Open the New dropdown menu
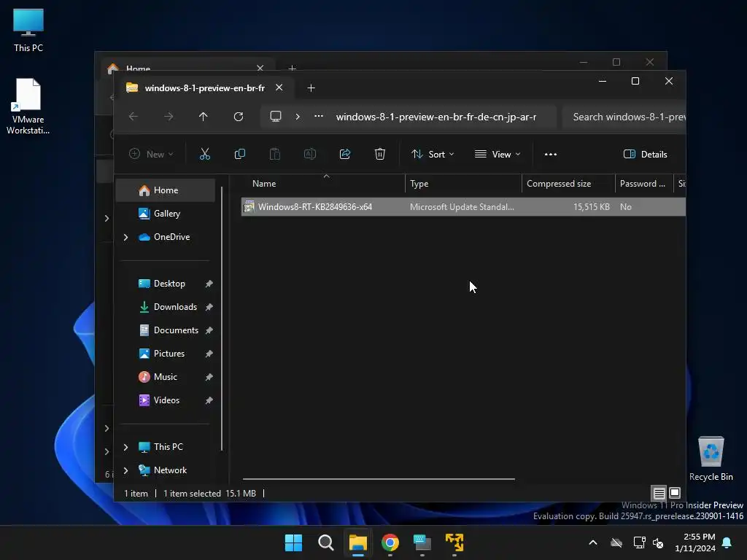 tap(151, 155)
